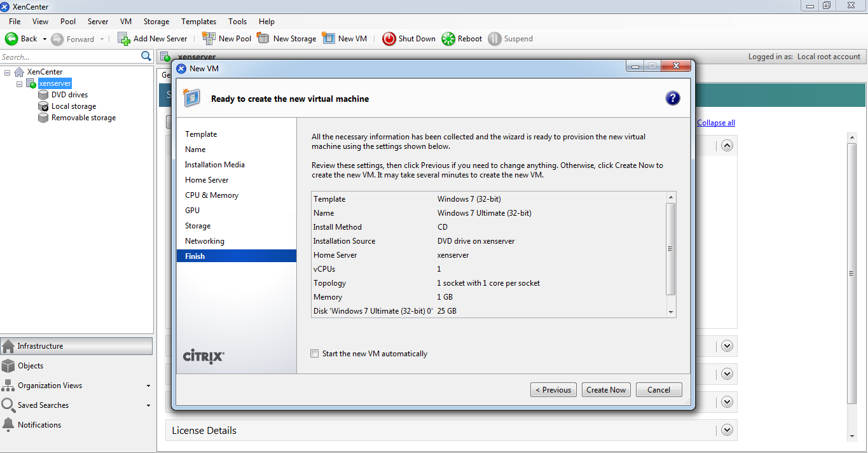Click the summary list scroll-down arrow
The width and height of the screenshot is (868, 453).
click(670, 312)
